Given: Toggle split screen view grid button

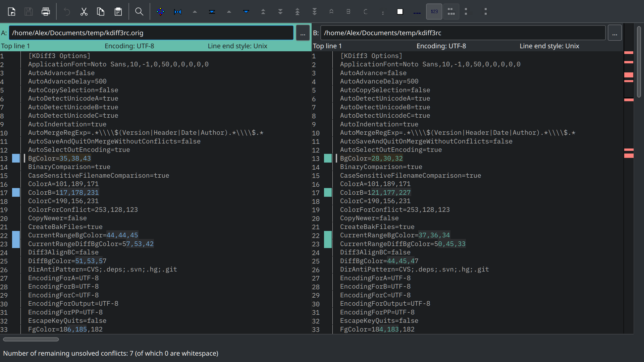Looking at the screenshot, I should click(451, 12).
